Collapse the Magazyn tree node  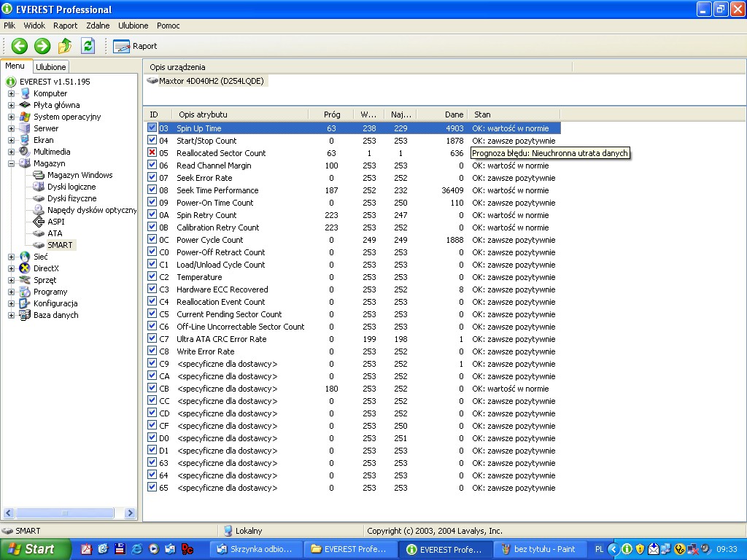(12, 163)
